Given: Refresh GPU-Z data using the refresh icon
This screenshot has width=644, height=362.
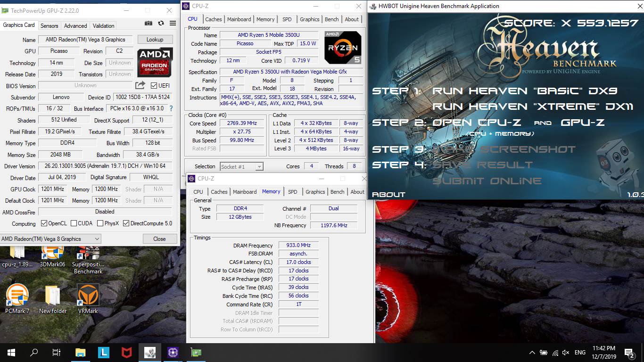Looking at the screenshot, I should coord(161,23).
